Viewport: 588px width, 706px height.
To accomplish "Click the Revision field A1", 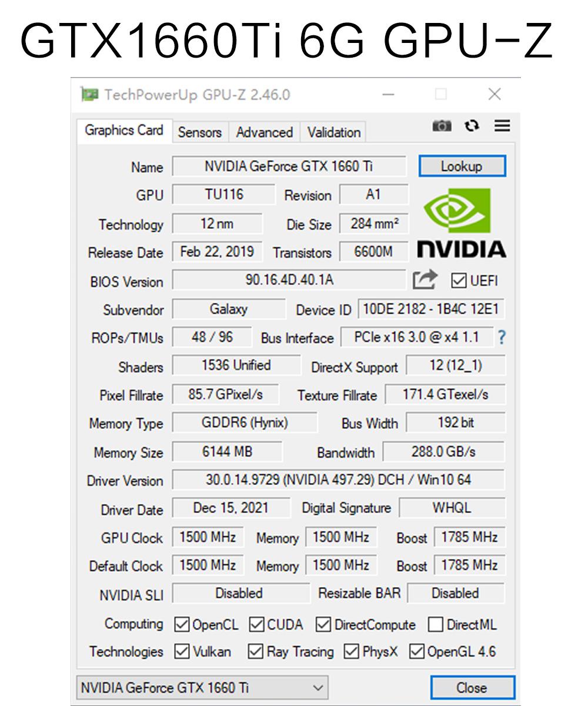I will [x=374, y=194].
